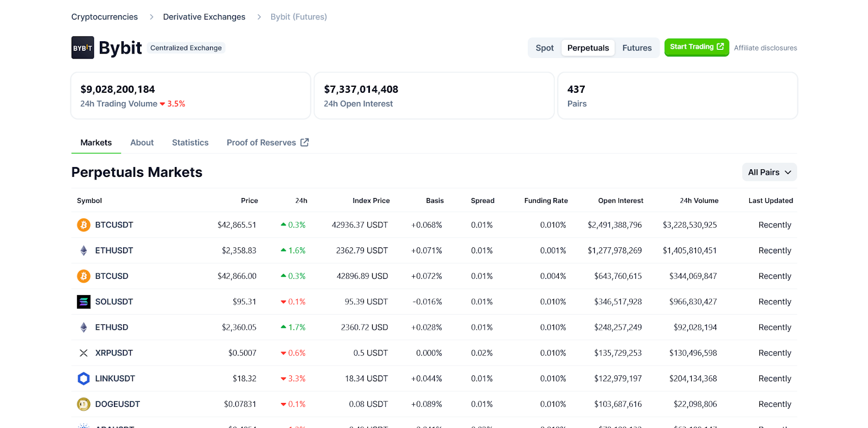Open the XRPUSDT pair
Screen dimensions: 868x428
[114, 353]
